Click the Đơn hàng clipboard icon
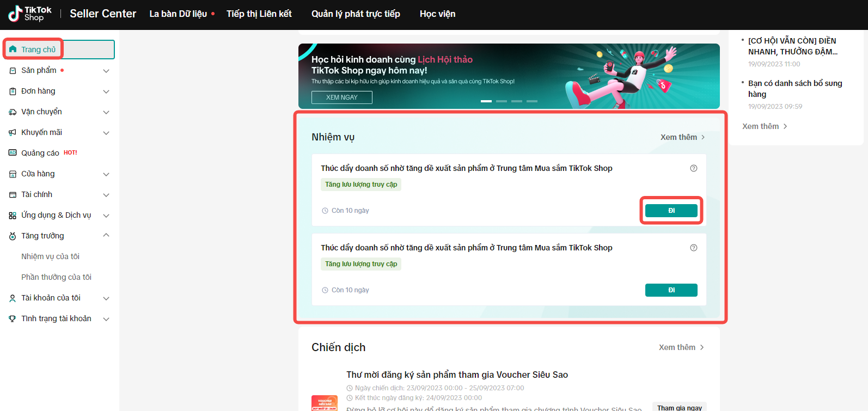The width and height of the screenshot is (868, 411). (x=13, y=91)
